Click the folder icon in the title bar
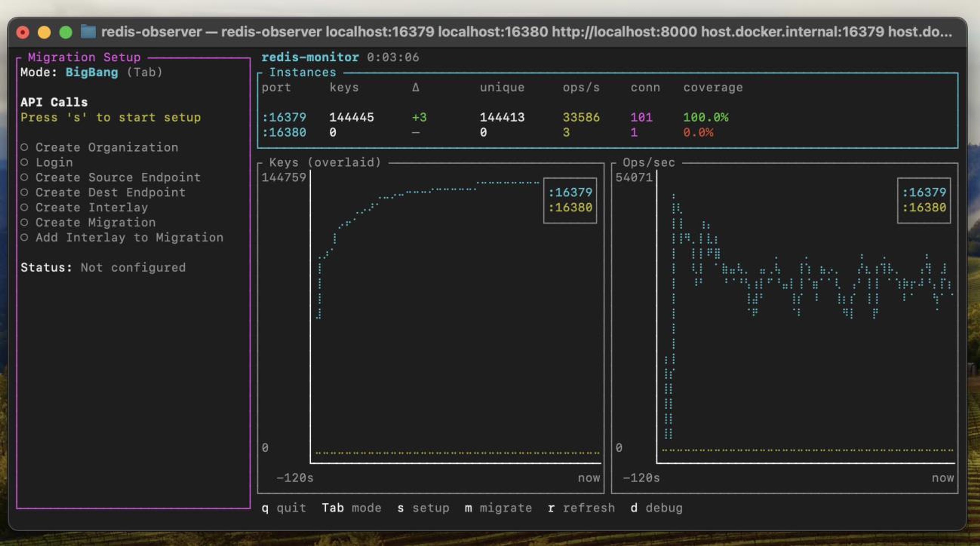Viewport: 980px width, 546px height. 88,32
